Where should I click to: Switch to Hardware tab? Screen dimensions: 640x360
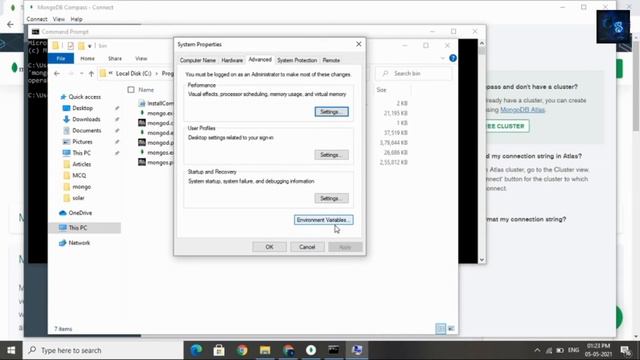(x=232, y=60)
